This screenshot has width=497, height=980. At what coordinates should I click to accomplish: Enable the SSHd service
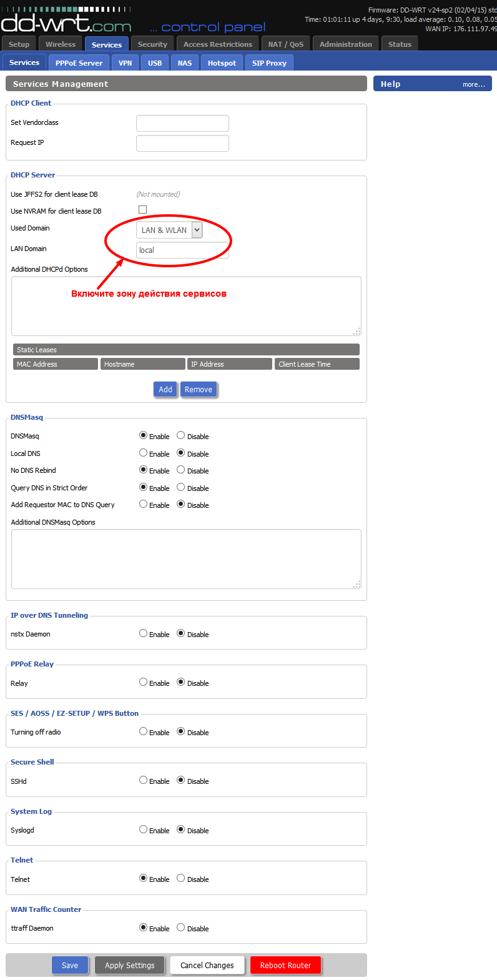143,780
